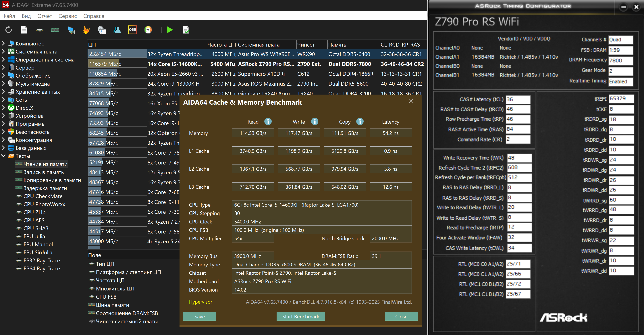Expand the Компьютер tree node
This screenshot has width=644, height=335.
coord(3,43)
